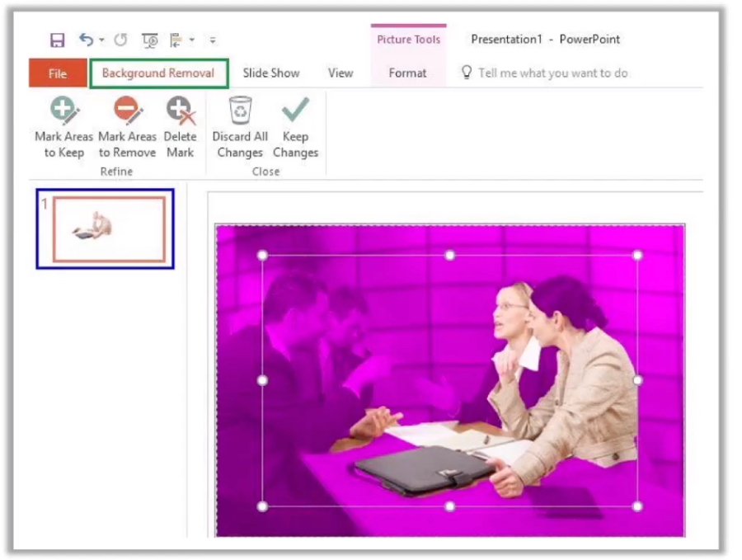Click the Picture Tools contextual tab header
This screenshot has width=742, height=560.
click(408, 40)
